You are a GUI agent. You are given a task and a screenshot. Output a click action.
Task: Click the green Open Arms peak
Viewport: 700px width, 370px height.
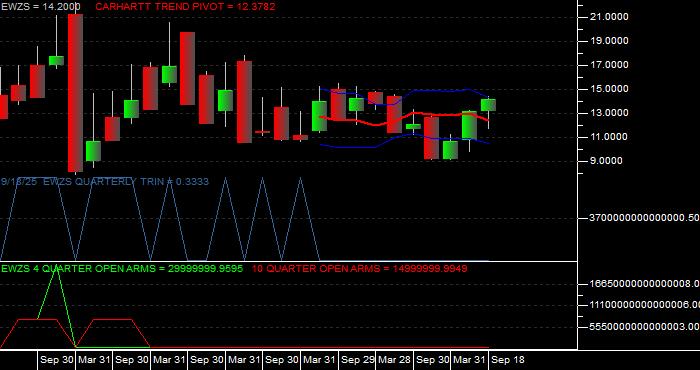pos(56,271)
